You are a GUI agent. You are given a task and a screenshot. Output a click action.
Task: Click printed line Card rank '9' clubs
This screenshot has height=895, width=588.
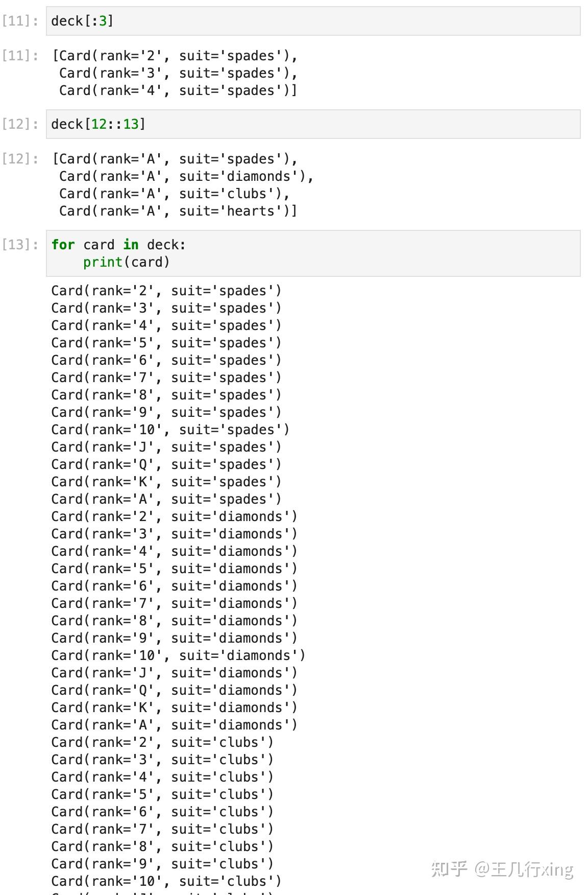162,864
